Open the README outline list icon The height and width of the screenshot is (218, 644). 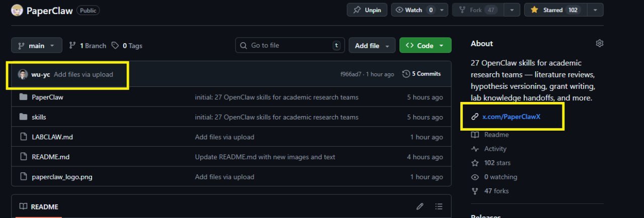click(439, 206)
